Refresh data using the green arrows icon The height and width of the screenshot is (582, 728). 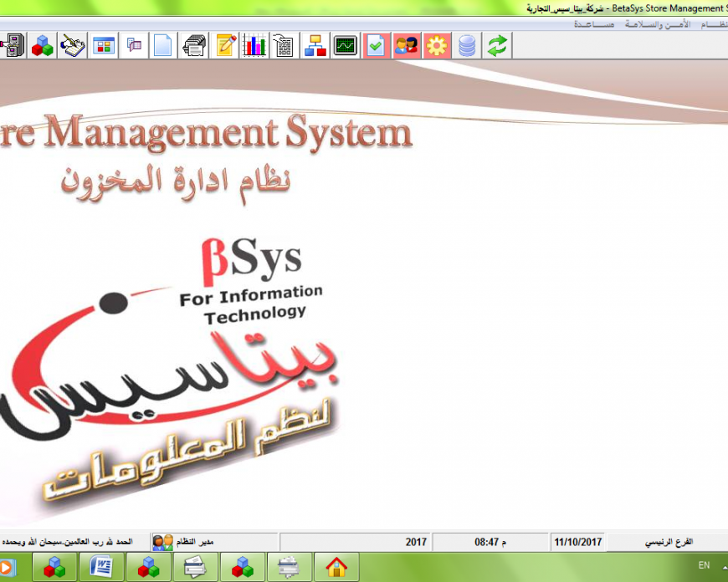coord(497,46)
